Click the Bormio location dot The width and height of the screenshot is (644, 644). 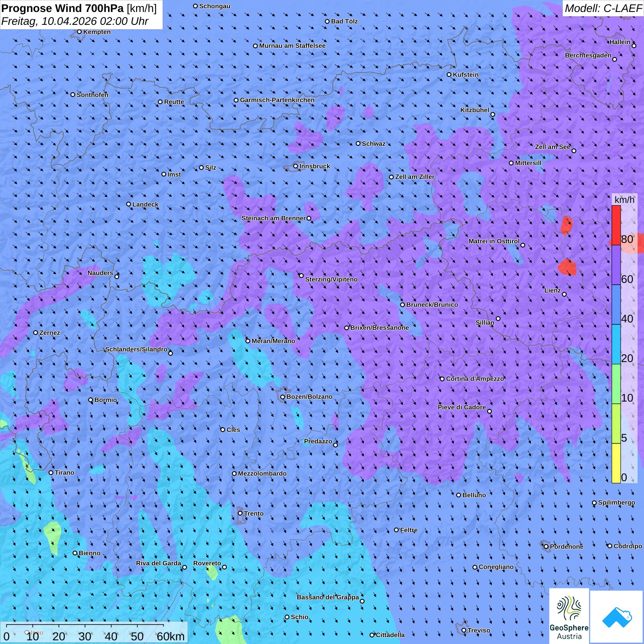point(91,400)
